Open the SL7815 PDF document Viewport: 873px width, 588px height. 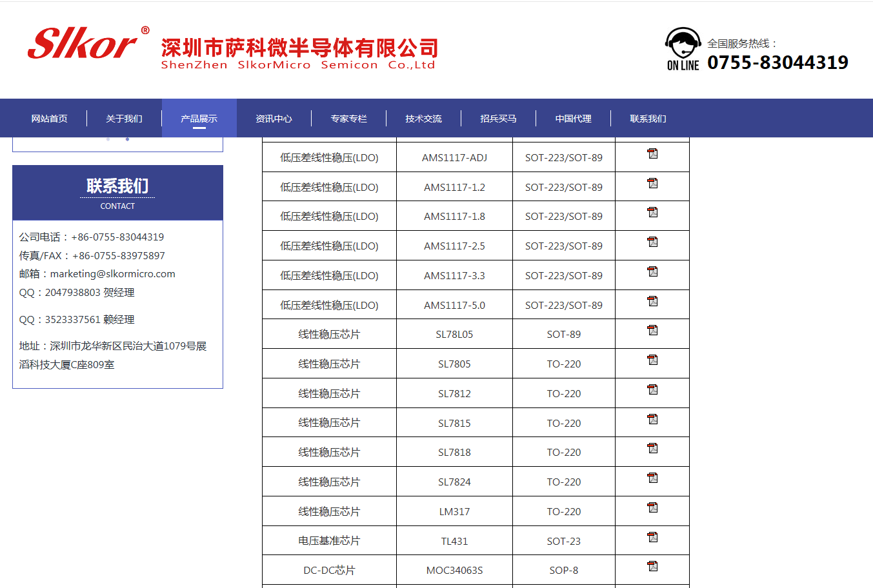pyautogui.click(x=653, y=419)
